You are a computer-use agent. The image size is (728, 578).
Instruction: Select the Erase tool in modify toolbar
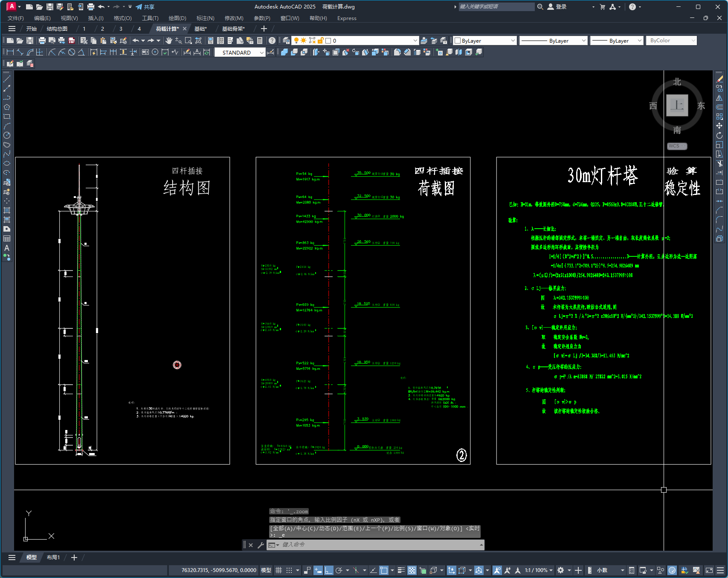click(719, 79)
